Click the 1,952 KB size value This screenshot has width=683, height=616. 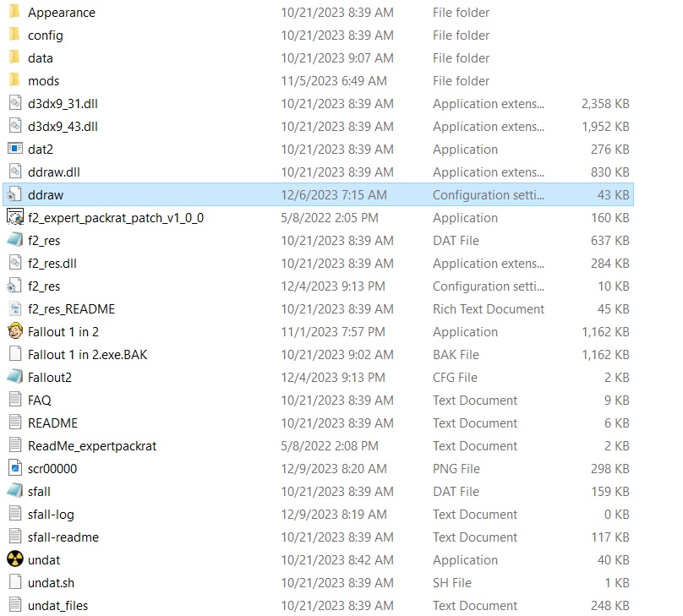[605, 126]
